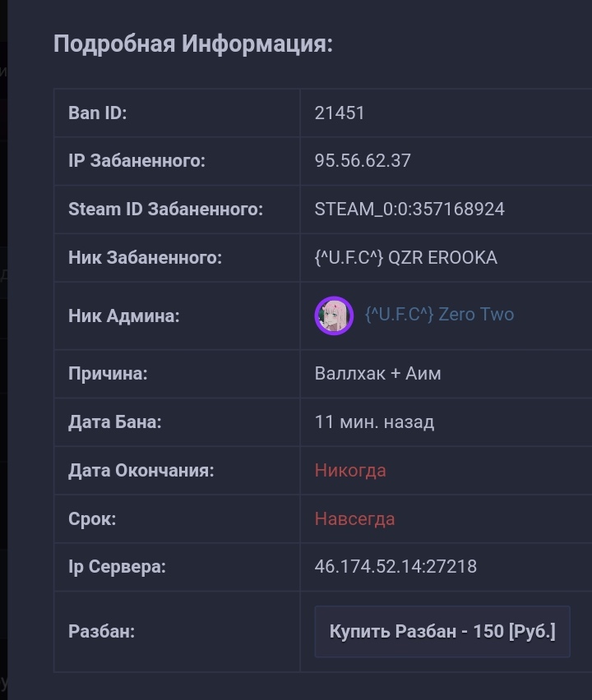Click the Zero Two admin avatar
The height and width of the screenshot is (700, 592).
click(334, 315)
